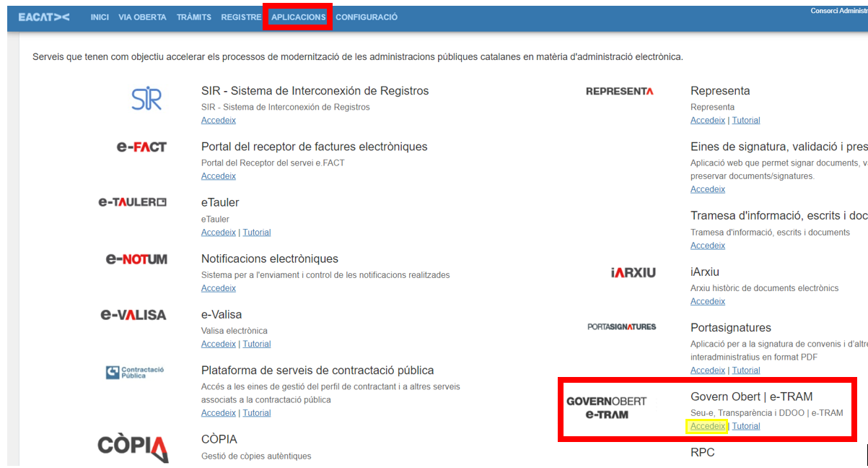Click the 'Notificacions electròniques' heading
Viewport: 868px width, 468px height.
click(270, 259)
